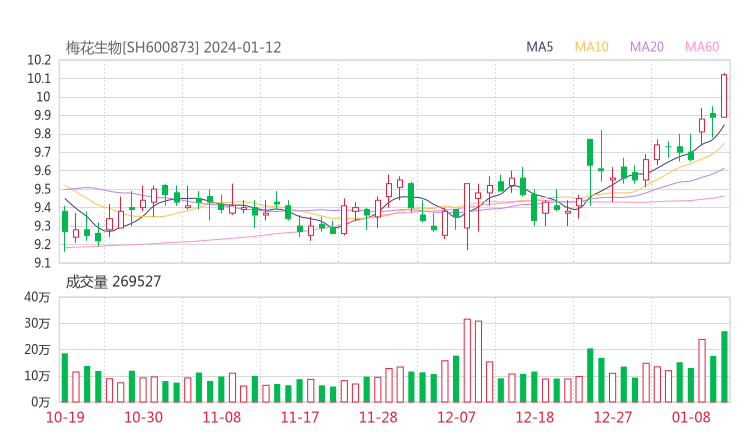The width and height of the screenshot is (740, 440).
Task: Click the 12-27 date axis label
Action: pyautogui.click(x=613, y=417)
